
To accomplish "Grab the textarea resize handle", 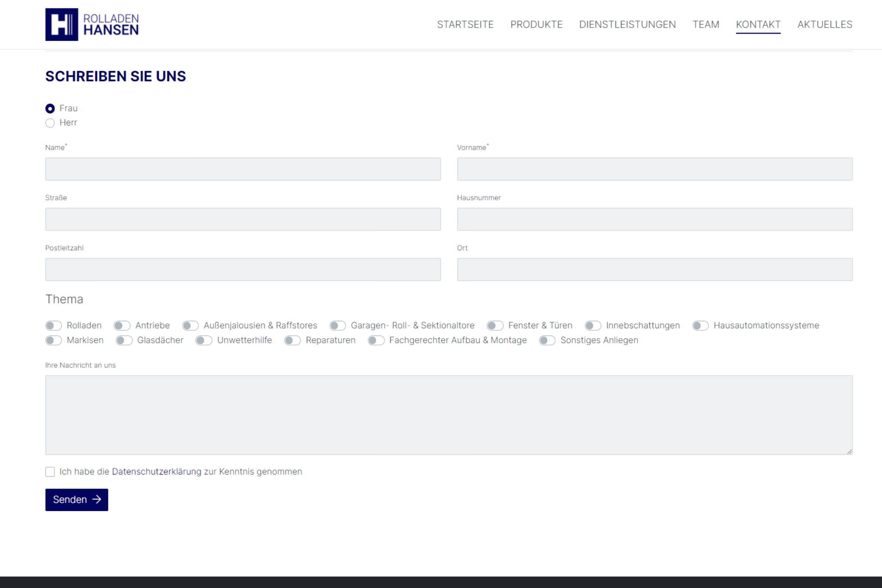I will click(x=849, y=452).
